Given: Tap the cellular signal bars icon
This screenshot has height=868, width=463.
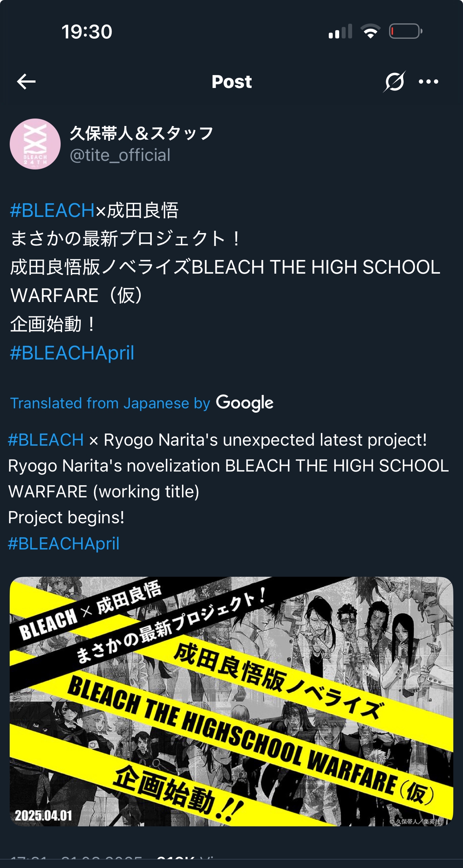Looking at the screenshot, I should coord(340,32).
